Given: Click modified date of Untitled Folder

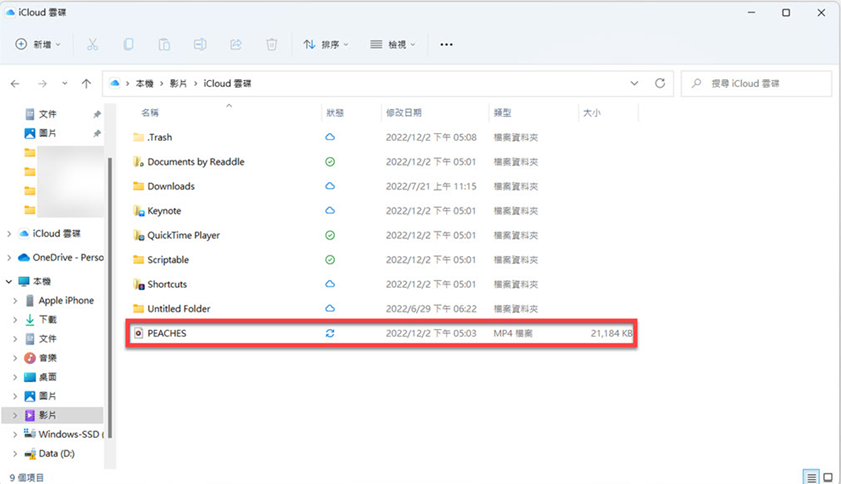Looking at the screenshot, I should (431, 309).
